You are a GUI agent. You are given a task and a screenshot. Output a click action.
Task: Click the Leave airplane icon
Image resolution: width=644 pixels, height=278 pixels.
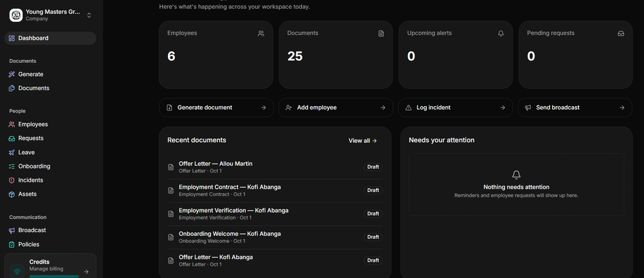pos(11,152)
